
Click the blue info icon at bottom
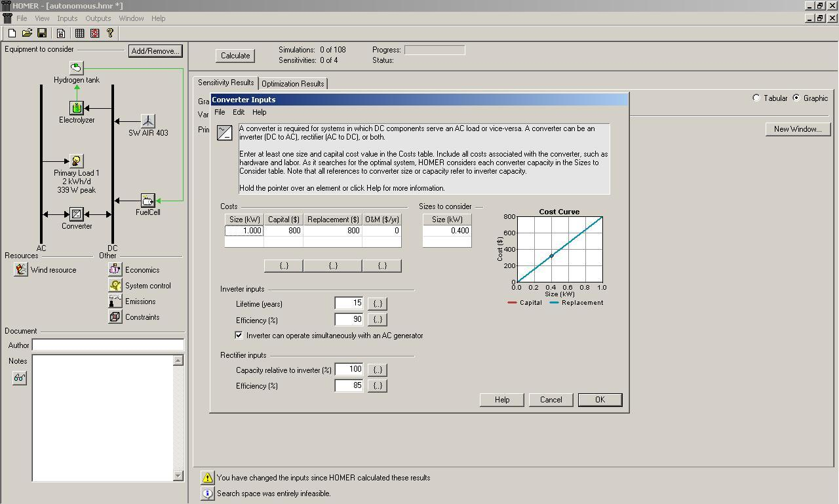207,494
